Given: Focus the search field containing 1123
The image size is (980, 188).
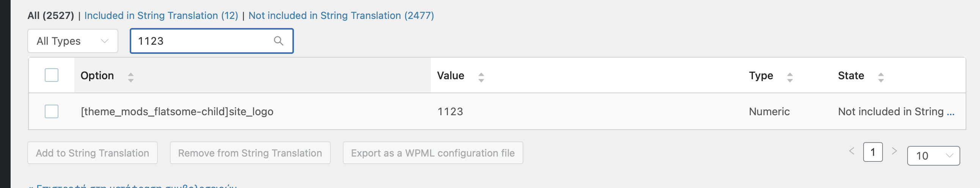Looking at the screenshot, I should [212, 41].
